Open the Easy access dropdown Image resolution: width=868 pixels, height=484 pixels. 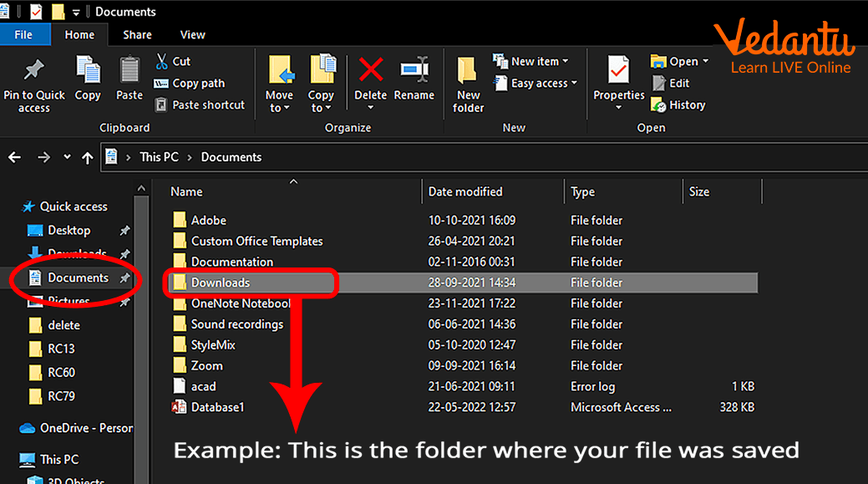pos(535,84)
